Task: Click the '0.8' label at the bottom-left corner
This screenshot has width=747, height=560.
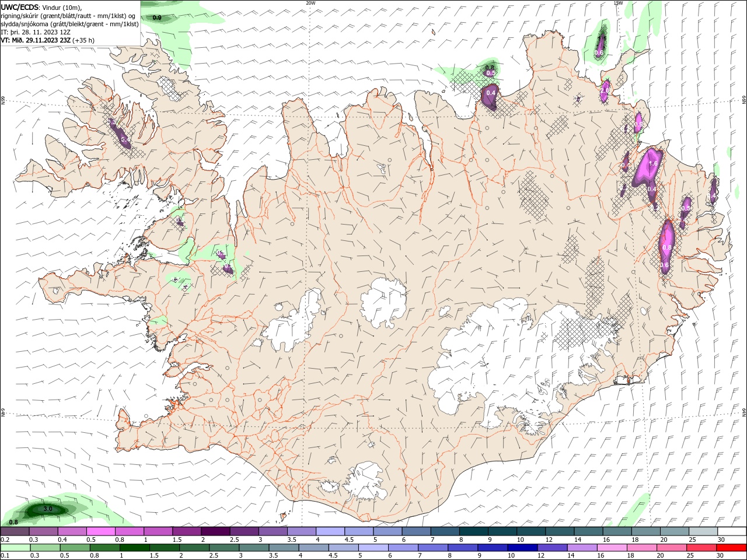Action: (13, 521)
